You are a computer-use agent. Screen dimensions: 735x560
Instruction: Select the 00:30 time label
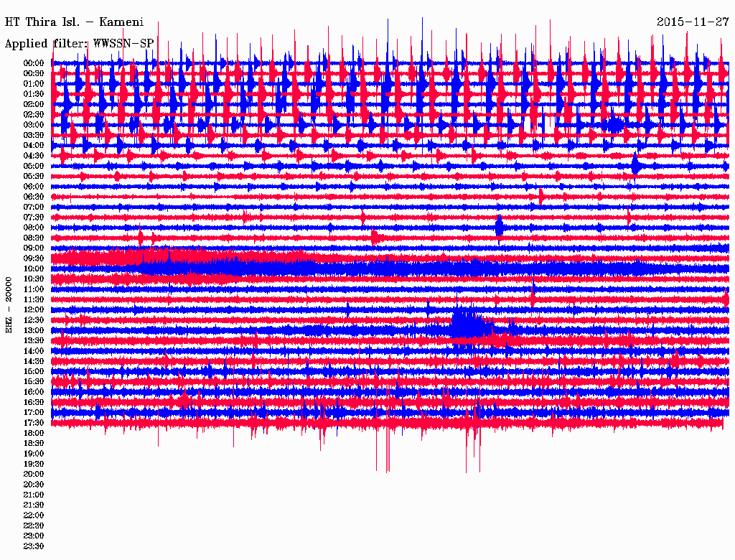[x=34, y=73]
